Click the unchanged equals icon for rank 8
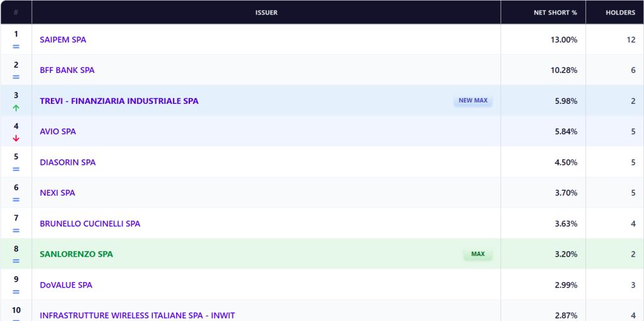The image size is (644, 321). [x=16, y=261]
